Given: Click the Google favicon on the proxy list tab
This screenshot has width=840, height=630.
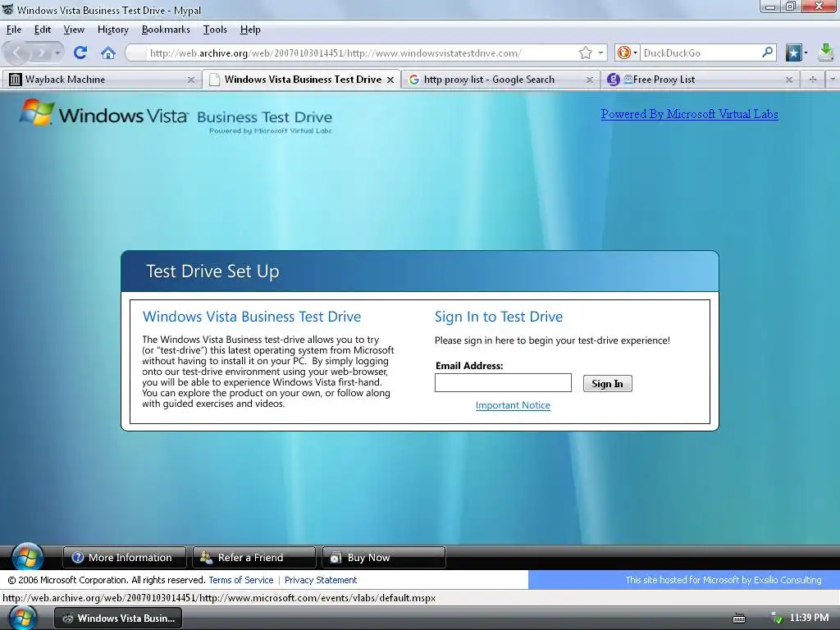Looking at the screenshot, I should tap(413, 80).
